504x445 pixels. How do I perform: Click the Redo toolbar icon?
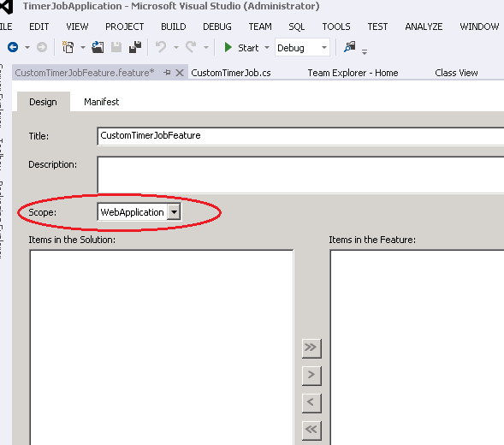[191, 48]
